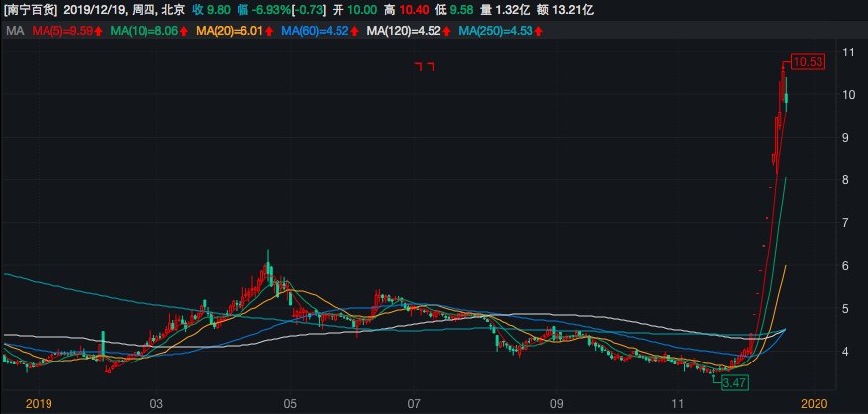Click the red arrow next to MA(5)
The height and width of the screenshot is (414, 868).
click(101, 32)
